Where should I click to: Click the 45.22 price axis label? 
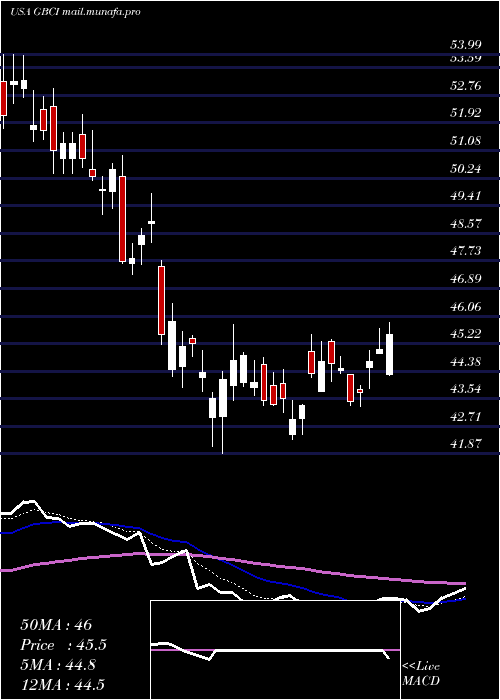(466, 334)
